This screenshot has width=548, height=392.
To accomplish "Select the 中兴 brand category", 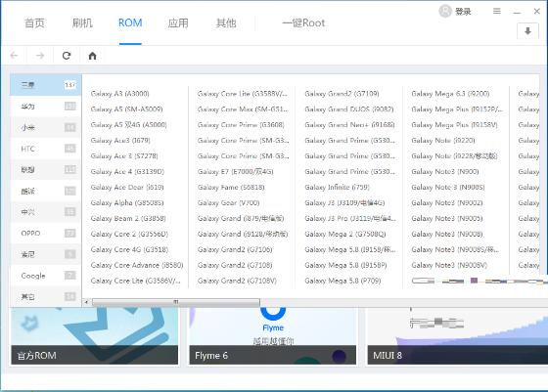I will pos(46,212).
